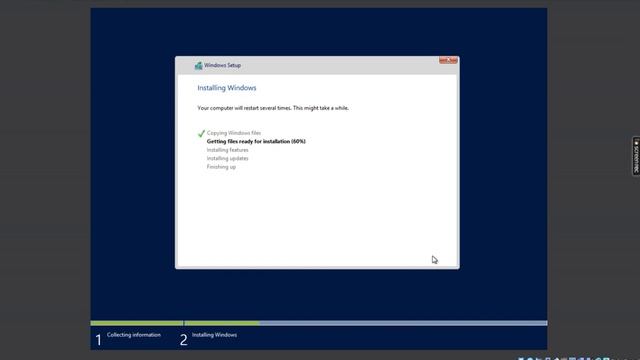
Task: Close the Windows Setup dialog
Action: [448, 60]
